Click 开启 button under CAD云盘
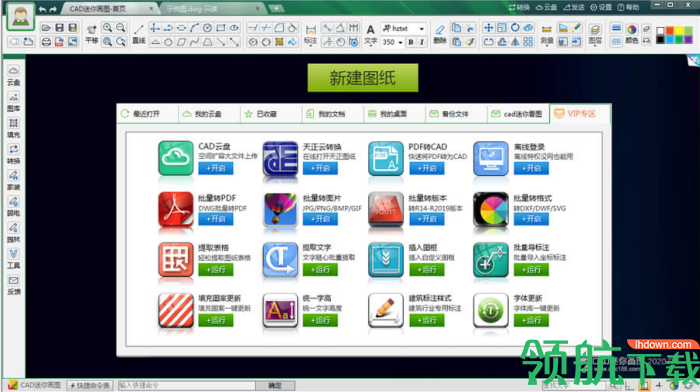This screenshot has height=392, width=700. coord(216,168)
